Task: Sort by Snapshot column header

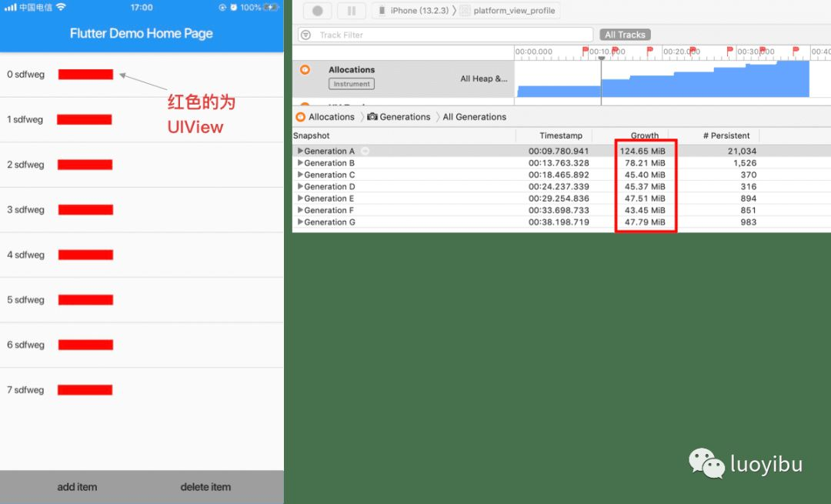Action: click(311, 135)
